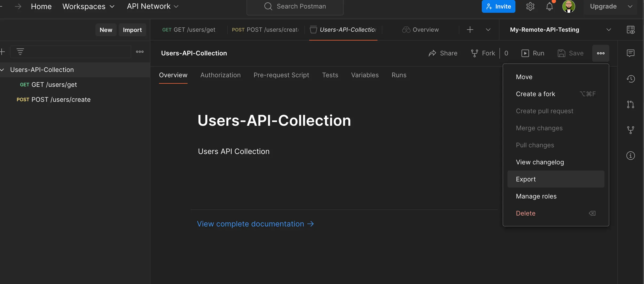Switch to GET /users/get request tab

(x=189, y=30)
